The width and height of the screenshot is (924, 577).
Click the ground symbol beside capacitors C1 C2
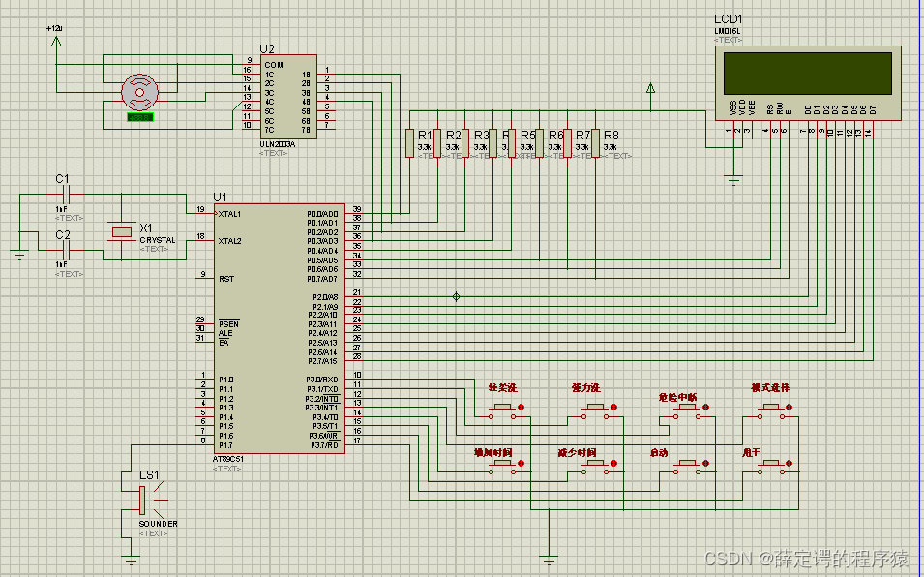click(x=19, y=256)
